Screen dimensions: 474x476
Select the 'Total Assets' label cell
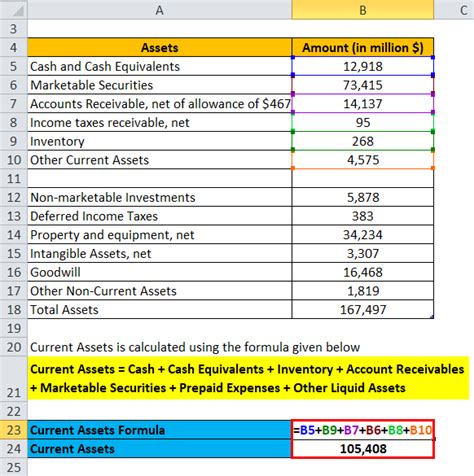click(x=159, y=309)
